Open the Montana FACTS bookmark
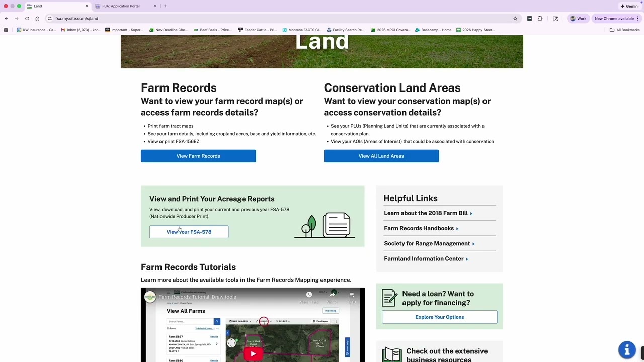644x362 pixels. (302, 30)
